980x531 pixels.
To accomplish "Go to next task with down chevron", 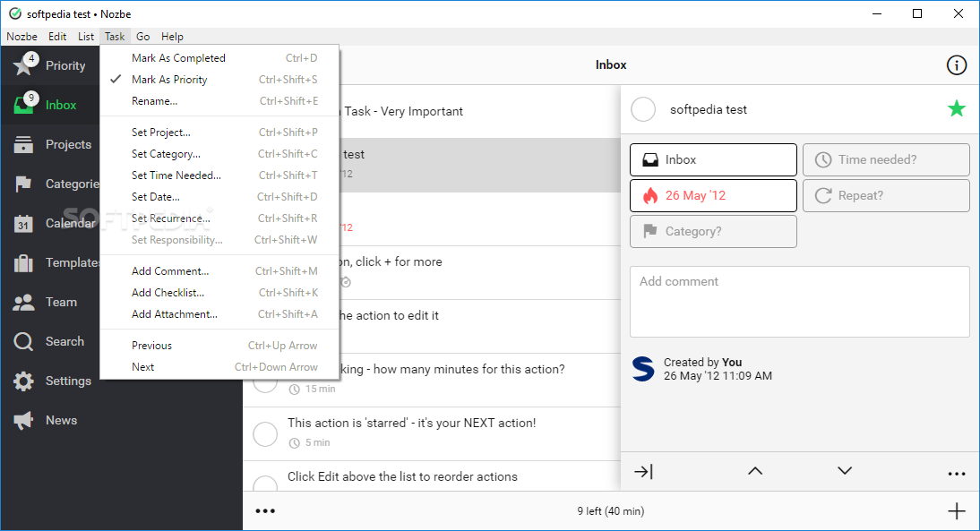I will tap(845, 471).
